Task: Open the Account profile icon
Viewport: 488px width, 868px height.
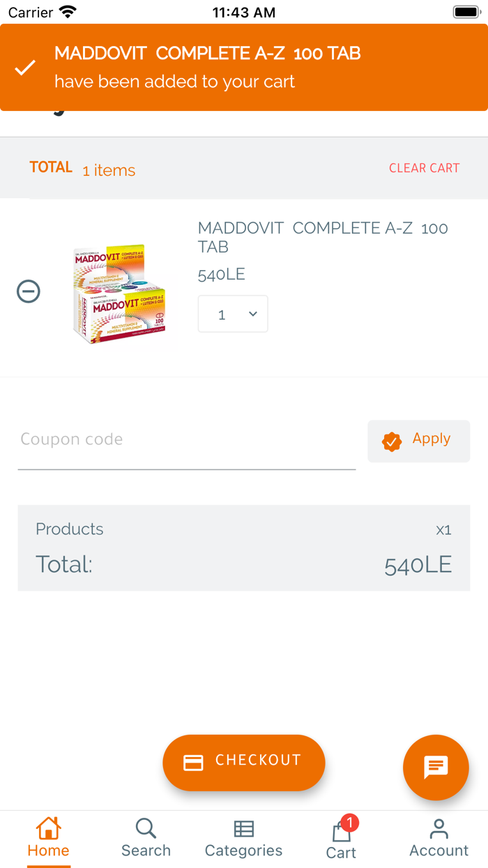Action: (x=439, y=835)
